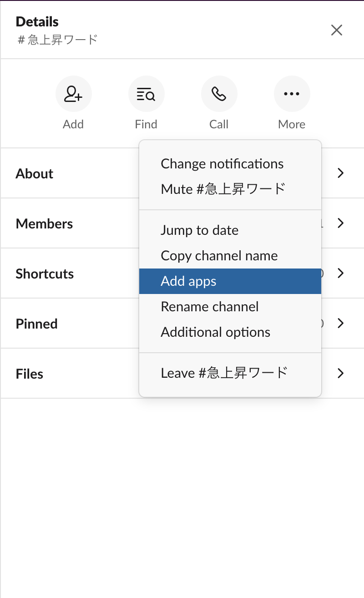Viewport: 364px width, 598px height.
Task: Expand the About section chevron
Action: pyautogui.click(x=340, y=173)
